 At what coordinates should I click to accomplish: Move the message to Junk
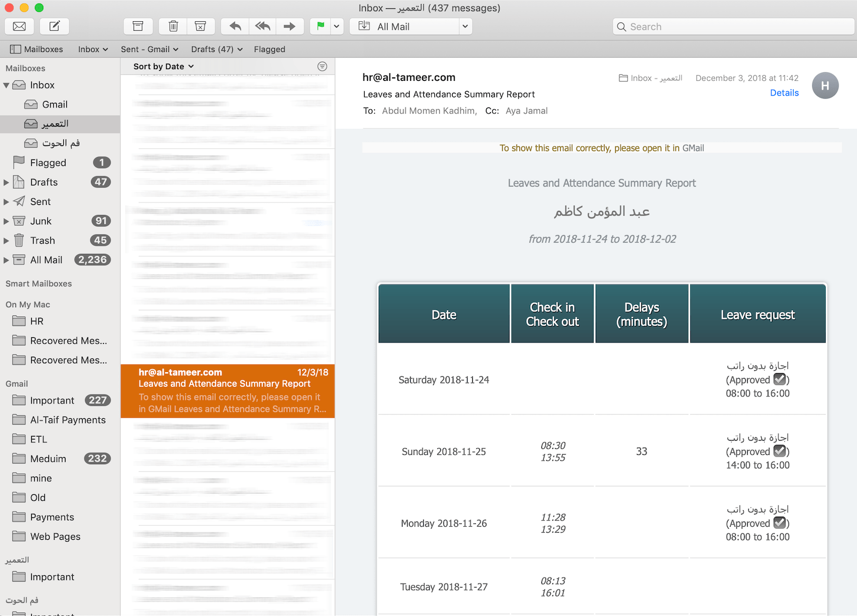click(201, 27)
